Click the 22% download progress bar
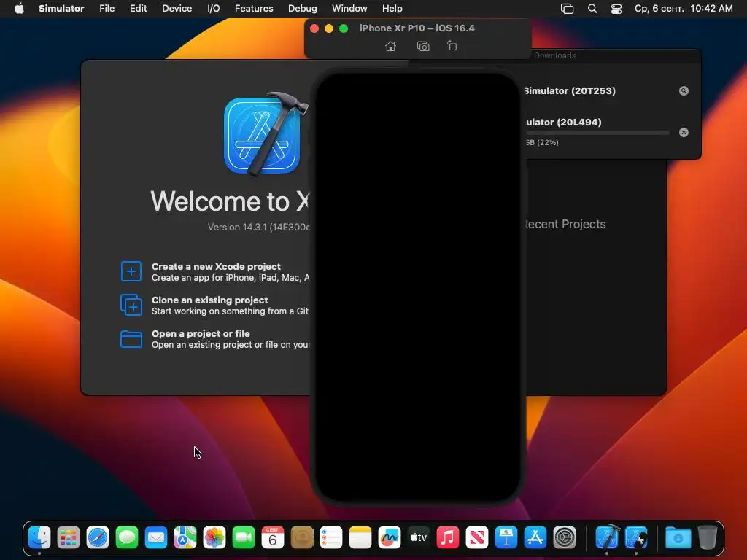 click(x=597, y=133)
